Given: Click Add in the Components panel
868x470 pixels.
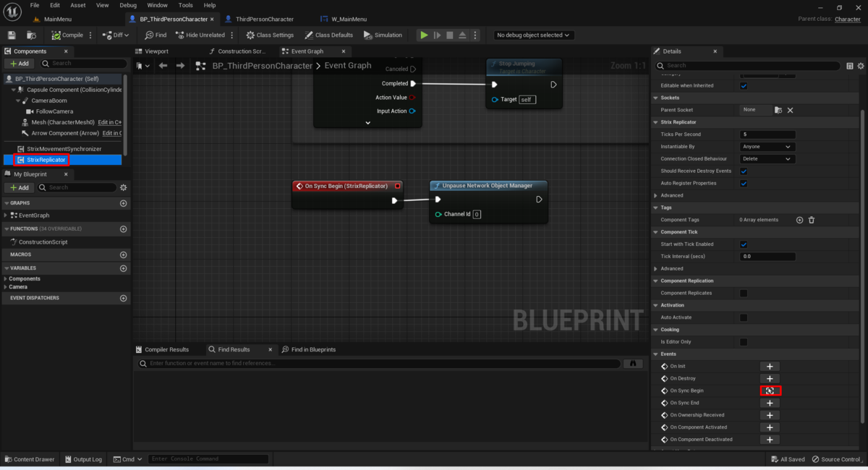Looking at the screenshot, I should pos(20,64).
